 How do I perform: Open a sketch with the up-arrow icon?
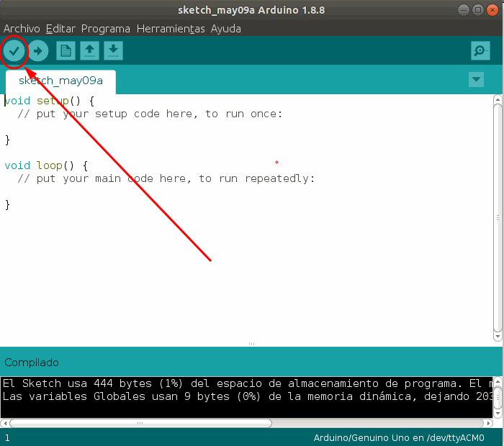(90, 51)
